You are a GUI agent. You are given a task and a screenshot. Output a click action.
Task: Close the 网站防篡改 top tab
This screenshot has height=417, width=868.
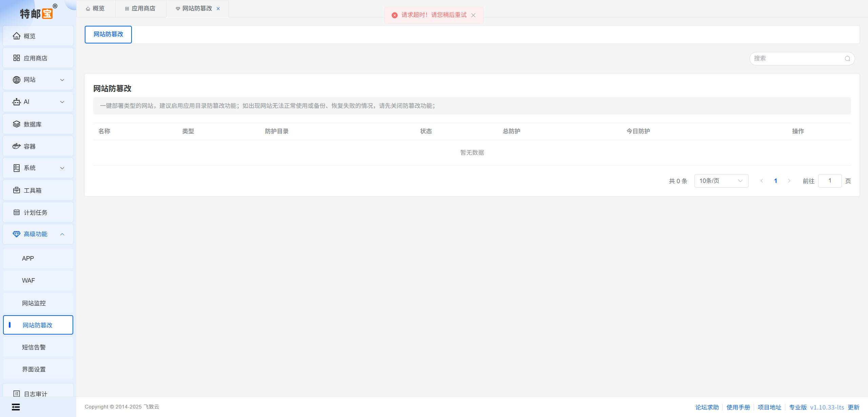[218, 9]
